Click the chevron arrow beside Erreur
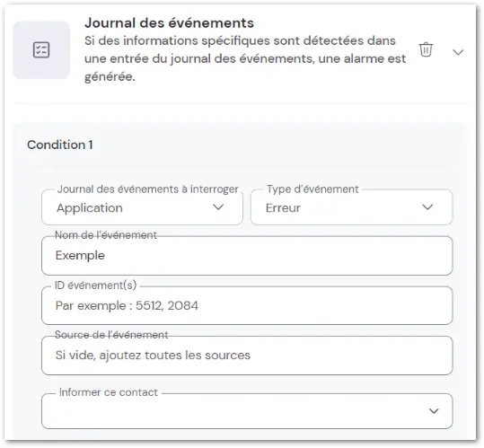The width and height of the screenshot is (484, 448). (x=427, y=207)
